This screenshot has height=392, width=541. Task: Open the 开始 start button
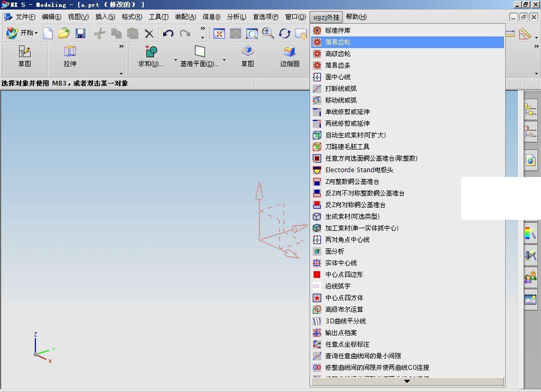22,33
